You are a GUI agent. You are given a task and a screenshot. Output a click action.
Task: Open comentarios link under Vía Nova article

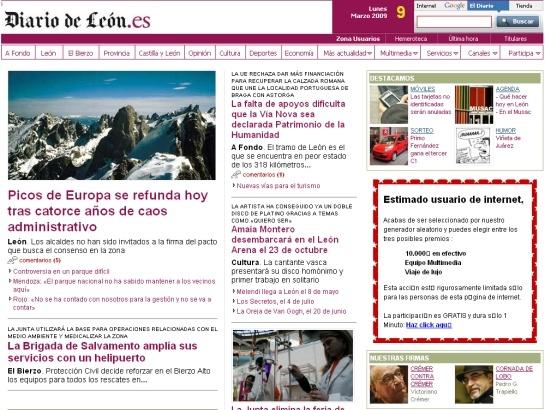point(263,175)
